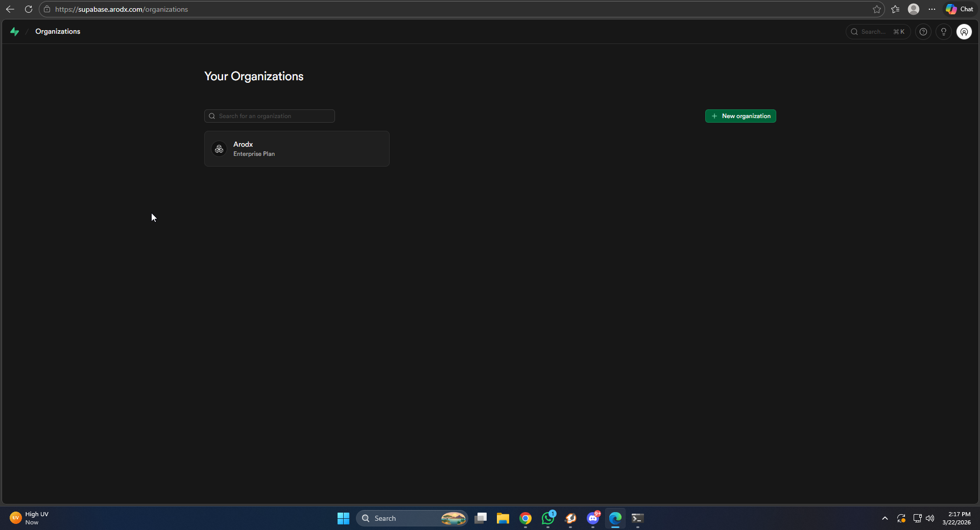Reload the page with the refresh icon

[x=29, y=9]
